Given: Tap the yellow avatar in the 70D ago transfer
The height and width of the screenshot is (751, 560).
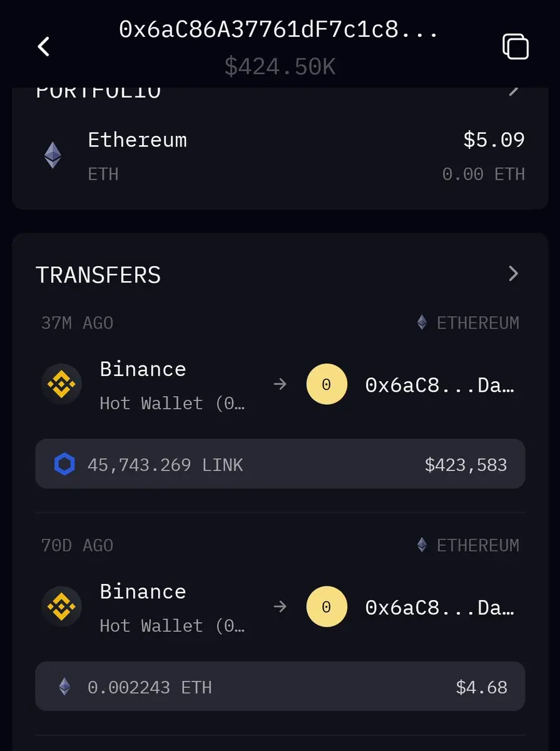Looking at the screenshot, I should 327,607.
